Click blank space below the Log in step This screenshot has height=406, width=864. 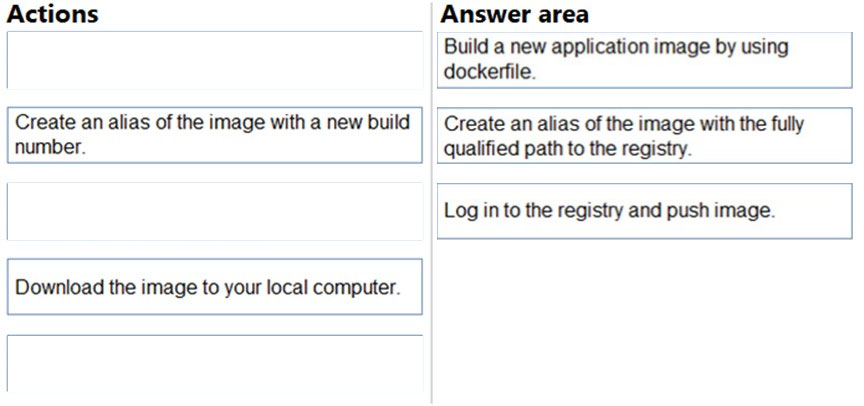[645, 320]
